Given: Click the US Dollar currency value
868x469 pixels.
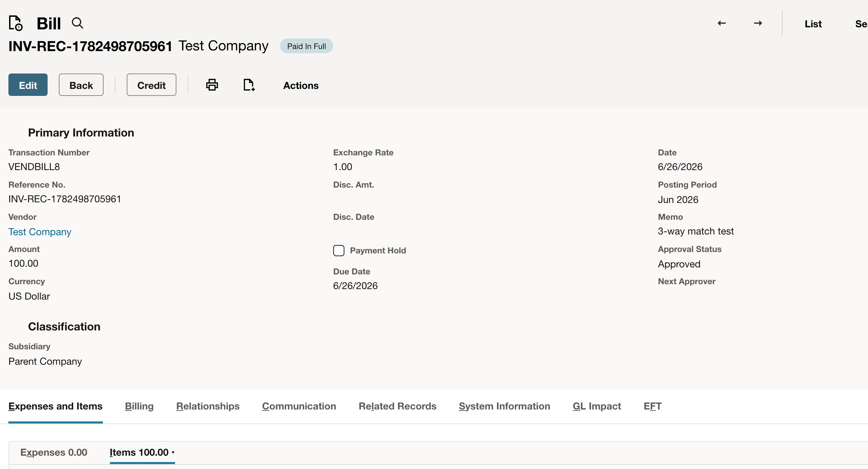Looking at the screenshot, I should click(29, 296).
